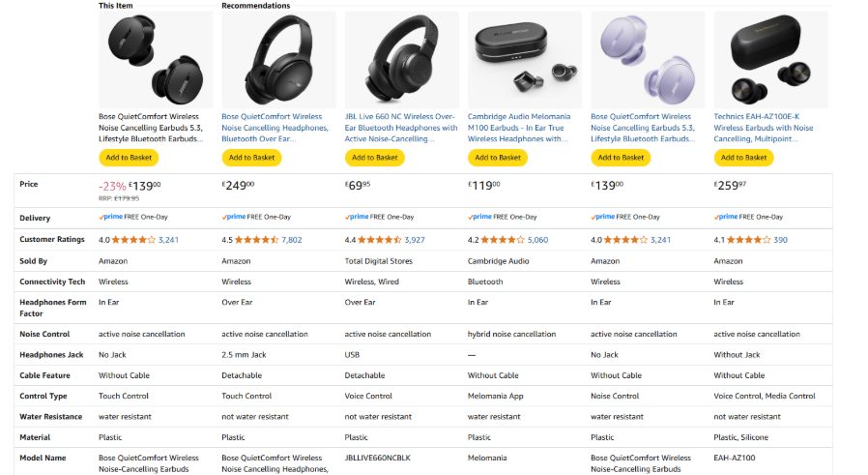This screenshot has width=868, height=475.
Task: Add the Technics EAH-AZ100E-K earbuds to basket
Action: click(x=743, y=158)
